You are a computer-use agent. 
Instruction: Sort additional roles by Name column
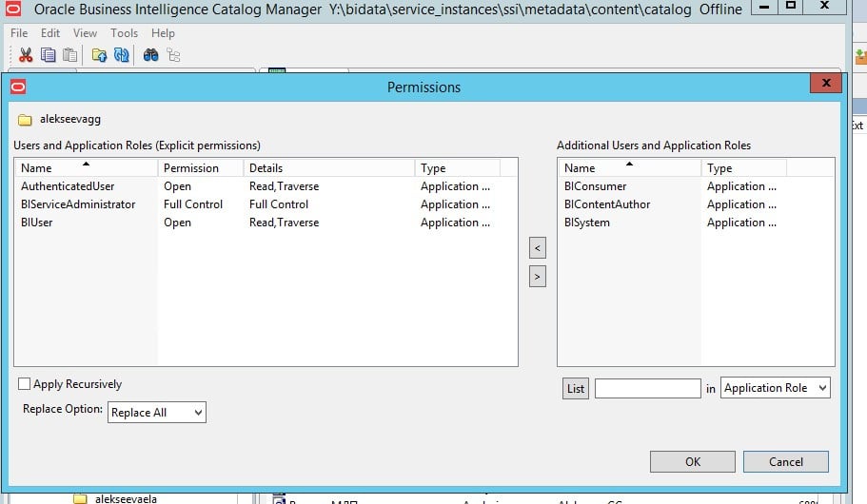[x=629, y=167]
